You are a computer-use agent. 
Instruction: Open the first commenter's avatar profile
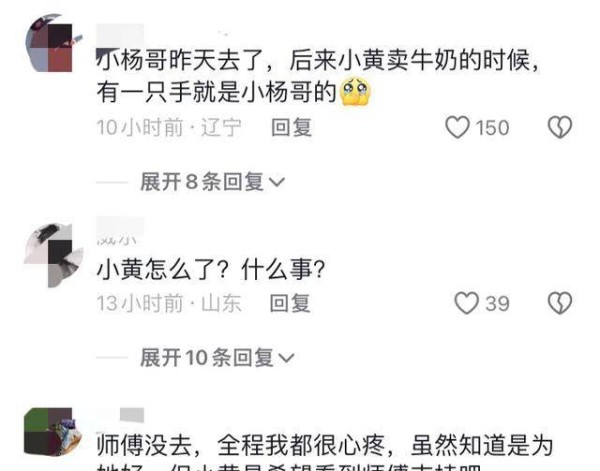[x=54, y=43]
